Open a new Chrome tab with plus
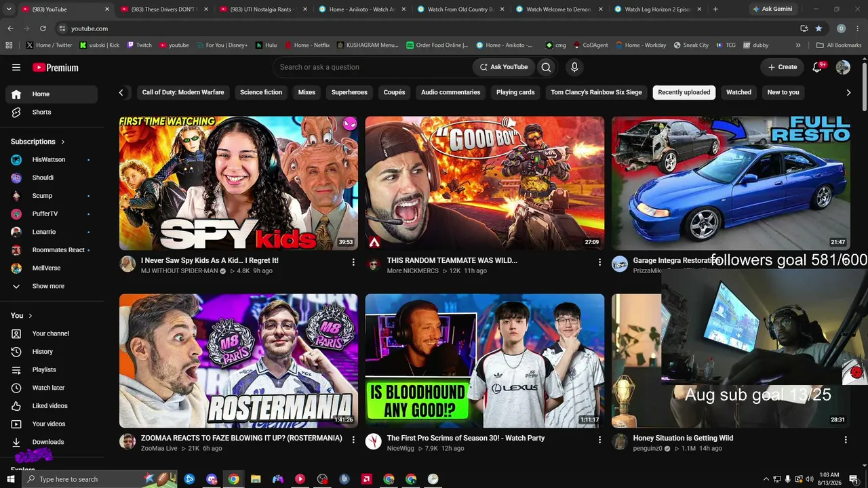The height and width of the screenshot is (488, 868). [715, 9]
